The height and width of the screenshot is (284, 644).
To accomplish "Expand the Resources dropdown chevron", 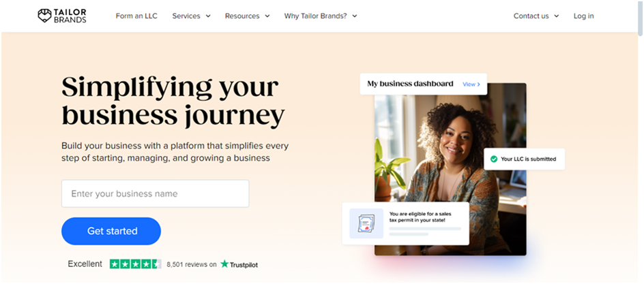I will (267, 16).
